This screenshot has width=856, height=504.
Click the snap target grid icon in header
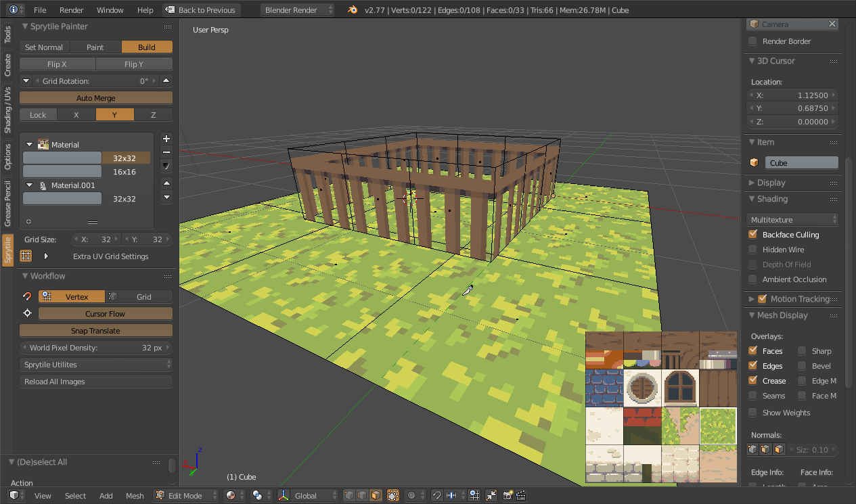click(474, 495)
